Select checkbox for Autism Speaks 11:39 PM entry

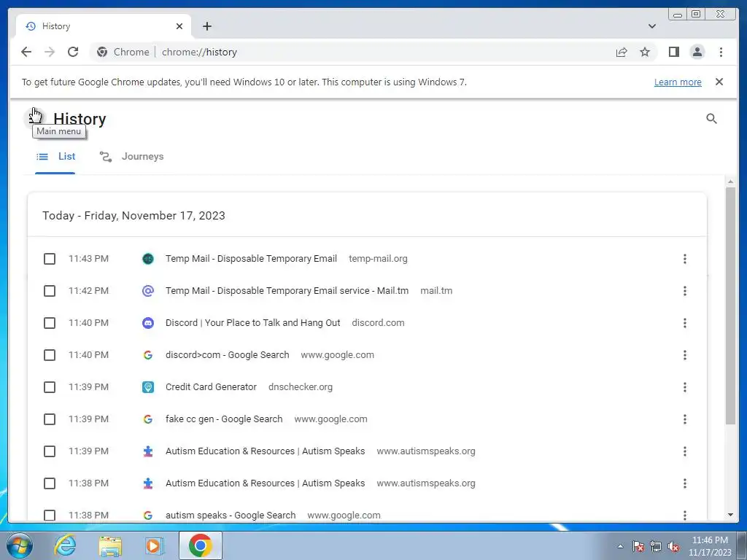[50, 451]
